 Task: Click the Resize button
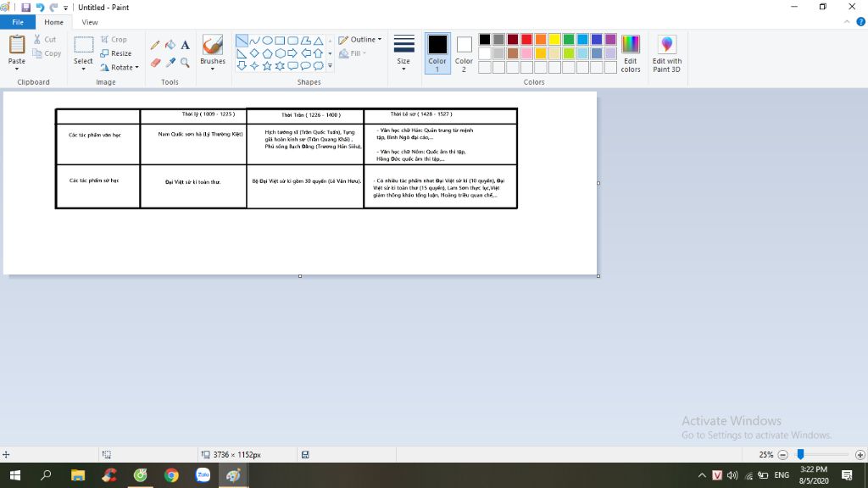(116, 53)
